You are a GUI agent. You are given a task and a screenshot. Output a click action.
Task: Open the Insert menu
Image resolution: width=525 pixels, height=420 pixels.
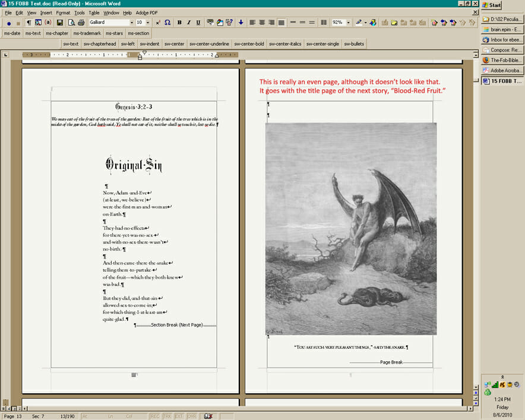(46, 12)
